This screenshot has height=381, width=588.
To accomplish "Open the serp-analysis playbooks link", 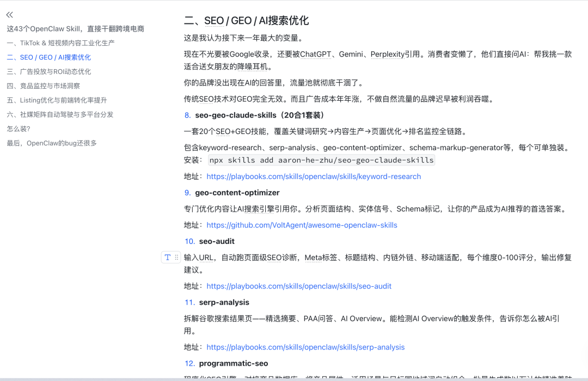I will (x=305, y=347).
